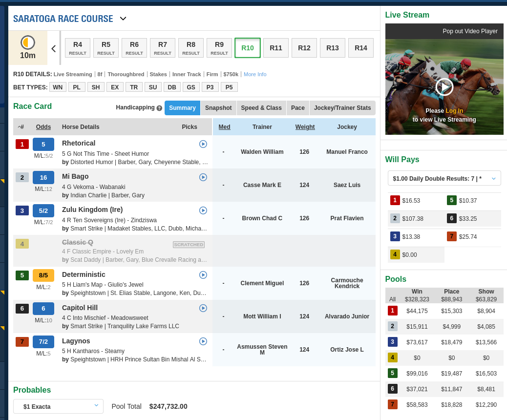
Task: Choose the SH bet type
Action: click(x=96, y=87)
